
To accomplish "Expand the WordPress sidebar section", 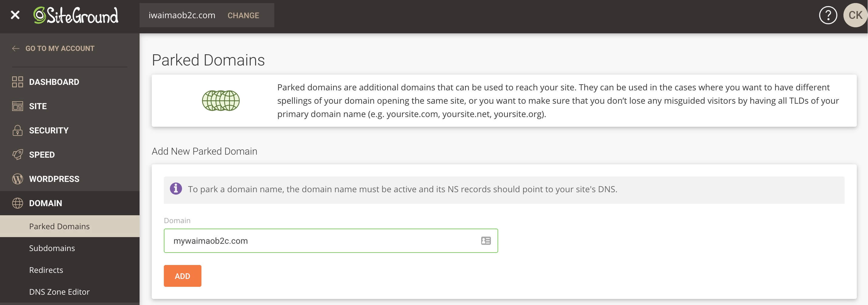I will pyautogui.click(x=54, y=179).
